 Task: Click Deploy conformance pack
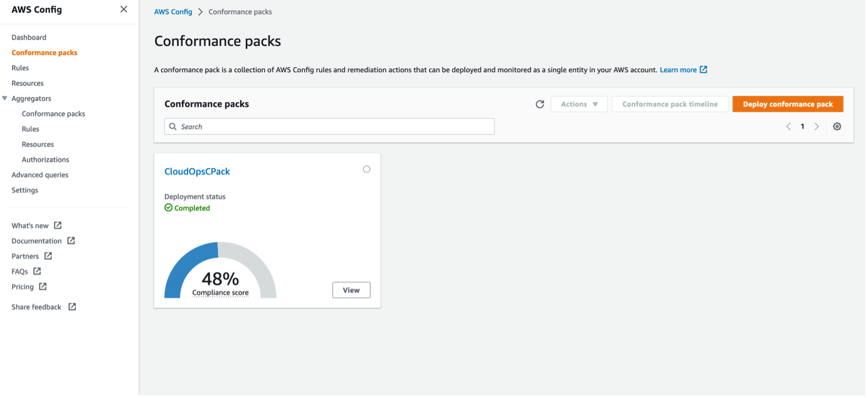pos(787,104)
